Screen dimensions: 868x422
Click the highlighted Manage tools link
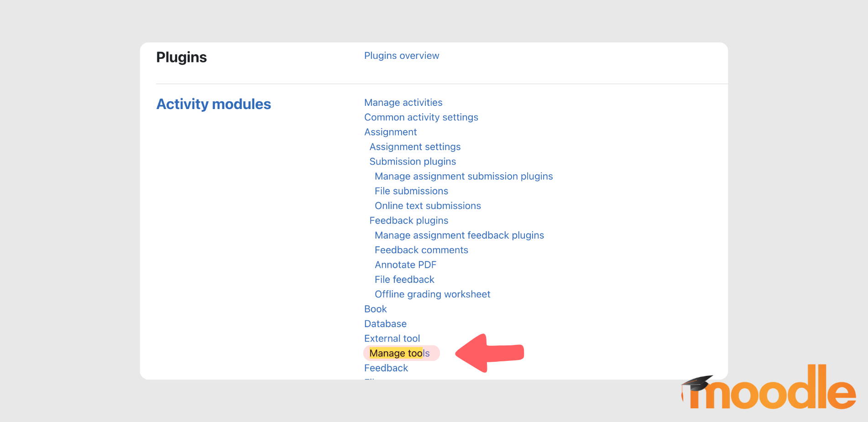click(399, 353)
